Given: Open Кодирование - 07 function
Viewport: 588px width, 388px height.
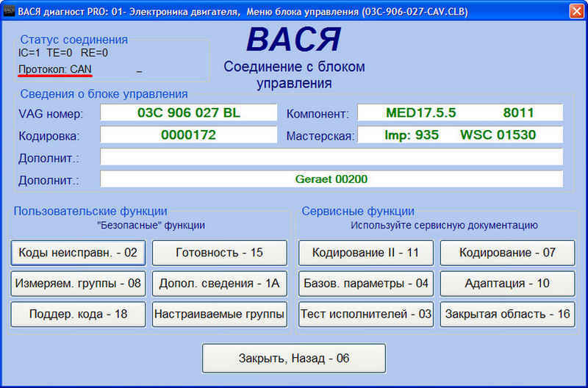Looking at the screenshot, I should 507,253.
